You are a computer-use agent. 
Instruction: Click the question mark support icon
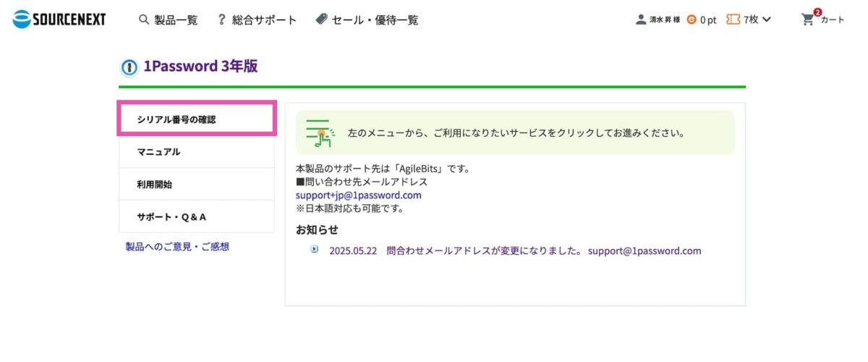(221, 20)
